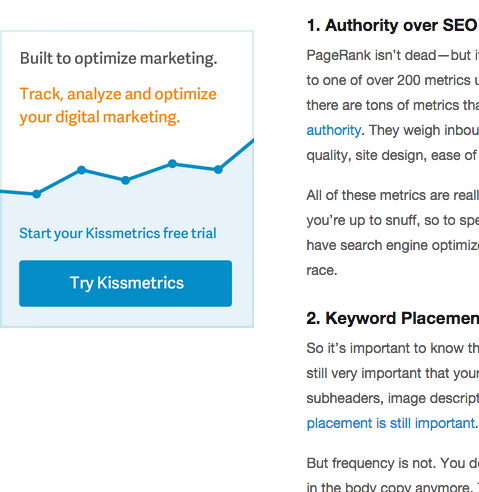Click the paragraph starting 'So it's important'
This screenshot has width=479, height=492.
[x=392, y=386]
